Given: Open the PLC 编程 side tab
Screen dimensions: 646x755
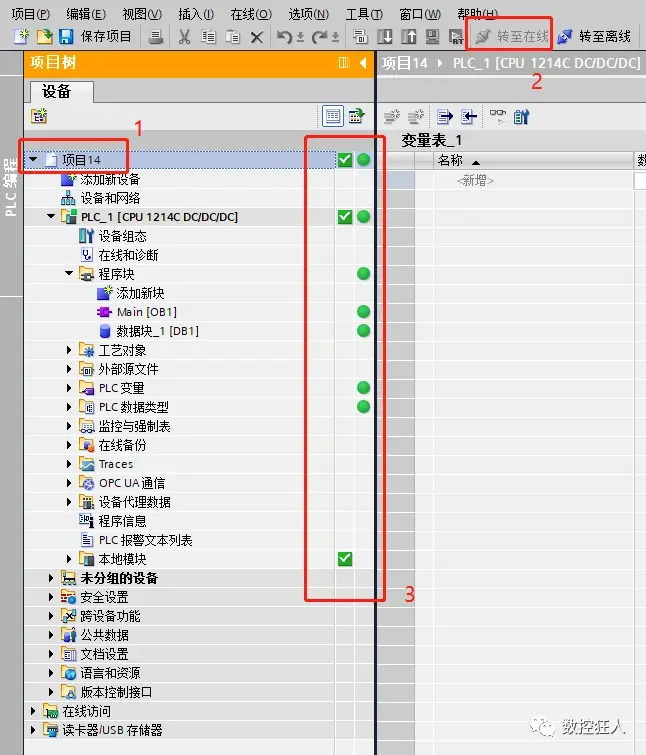Looking at the screenshot, I should point(11,186).
